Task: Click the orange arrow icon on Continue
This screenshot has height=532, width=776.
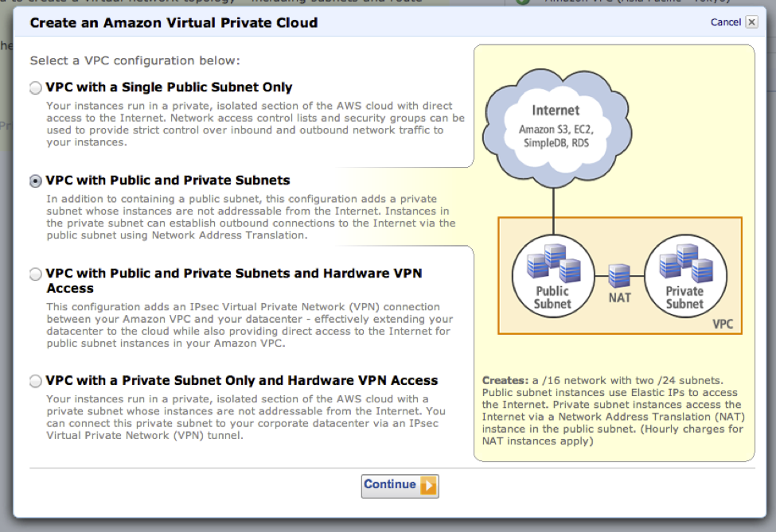Action: (x=428, y=485)
